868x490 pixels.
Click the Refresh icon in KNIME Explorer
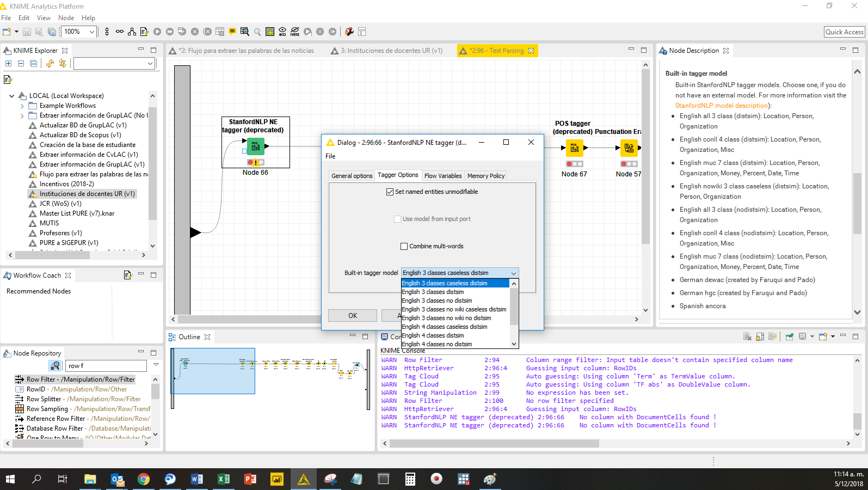click(x=50, y=64)
